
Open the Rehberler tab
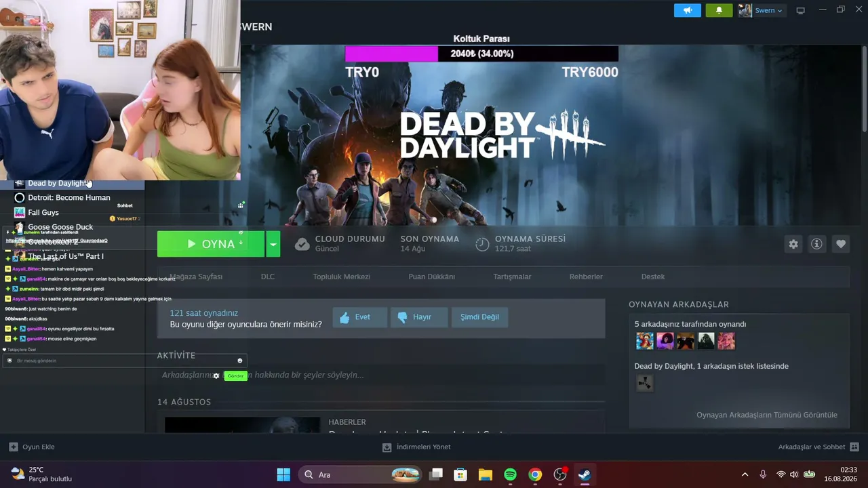pos(587,277)
